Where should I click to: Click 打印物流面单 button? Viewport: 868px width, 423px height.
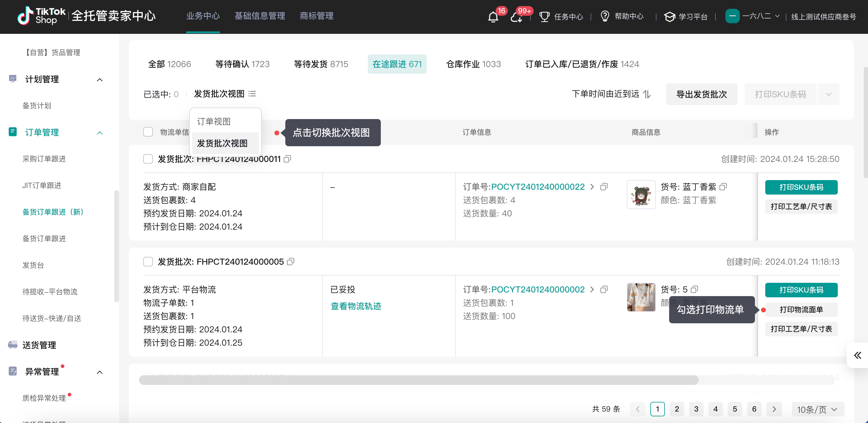click(x=801, y=309)
